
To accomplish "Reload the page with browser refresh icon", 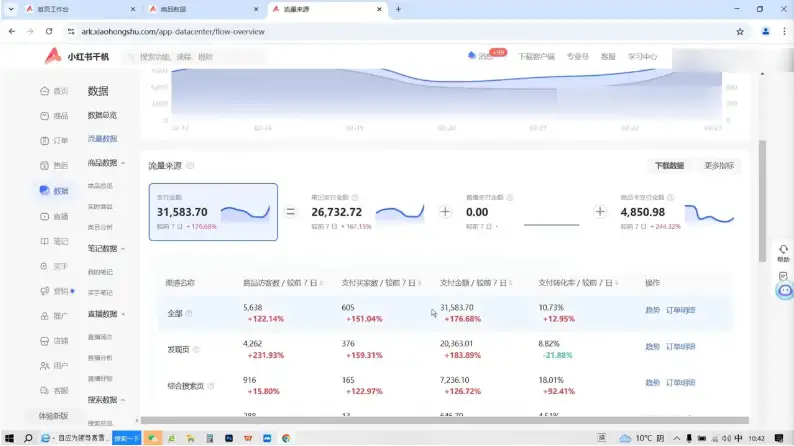I will (49, 31).
